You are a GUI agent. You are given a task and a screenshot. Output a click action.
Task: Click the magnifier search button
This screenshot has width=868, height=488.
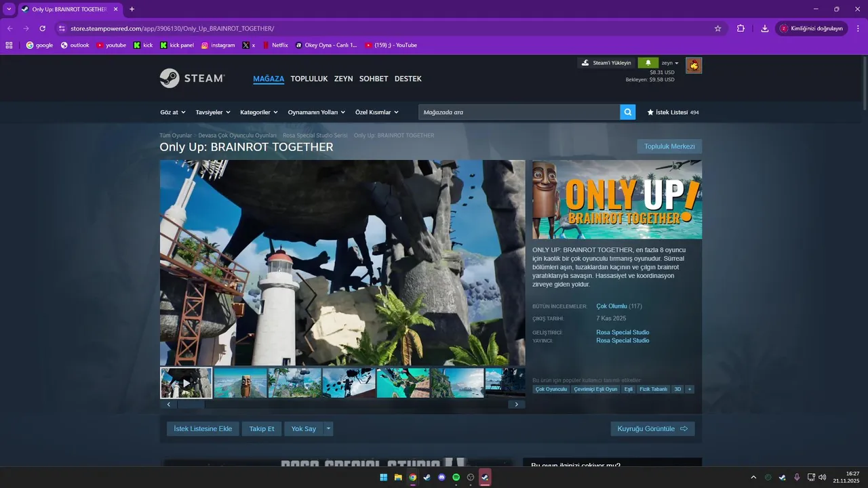(x=628, y=112)
